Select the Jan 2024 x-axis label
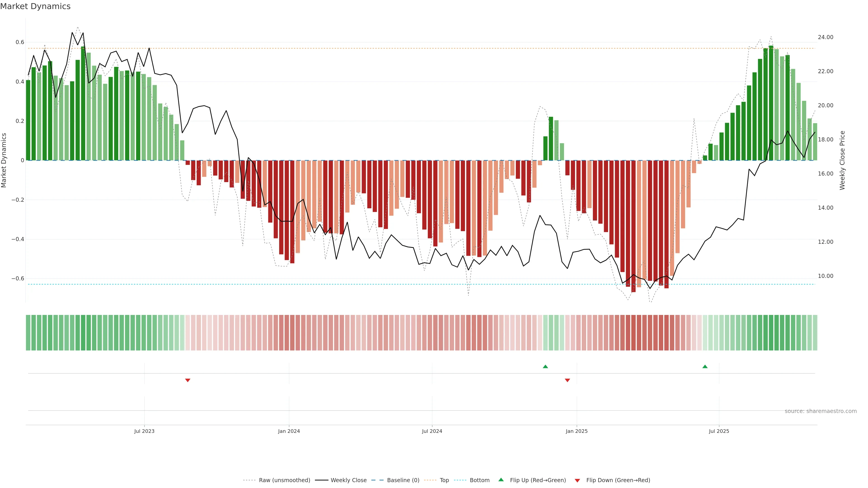This screenshot has height=488, width=868. point(289,431)
